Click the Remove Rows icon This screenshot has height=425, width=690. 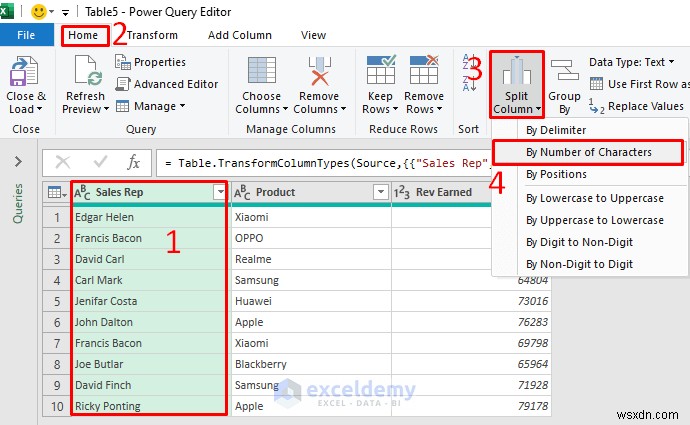pyautogui.click(x=424, y=70)
